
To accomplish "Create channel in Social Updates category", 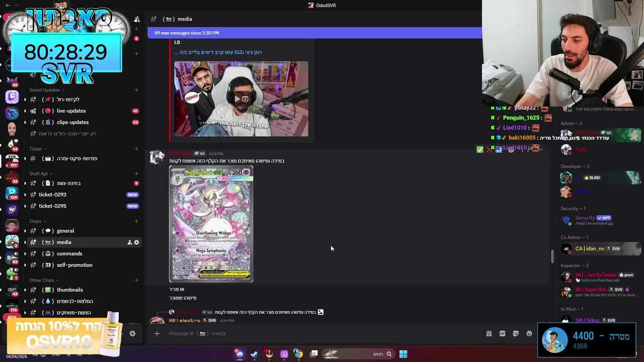I will [136, 90].
